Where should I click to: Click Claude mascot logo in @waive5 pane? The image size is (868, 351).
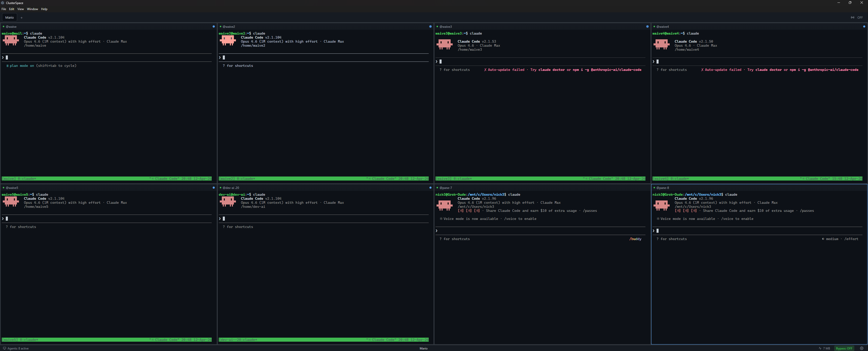coord(11,201)
